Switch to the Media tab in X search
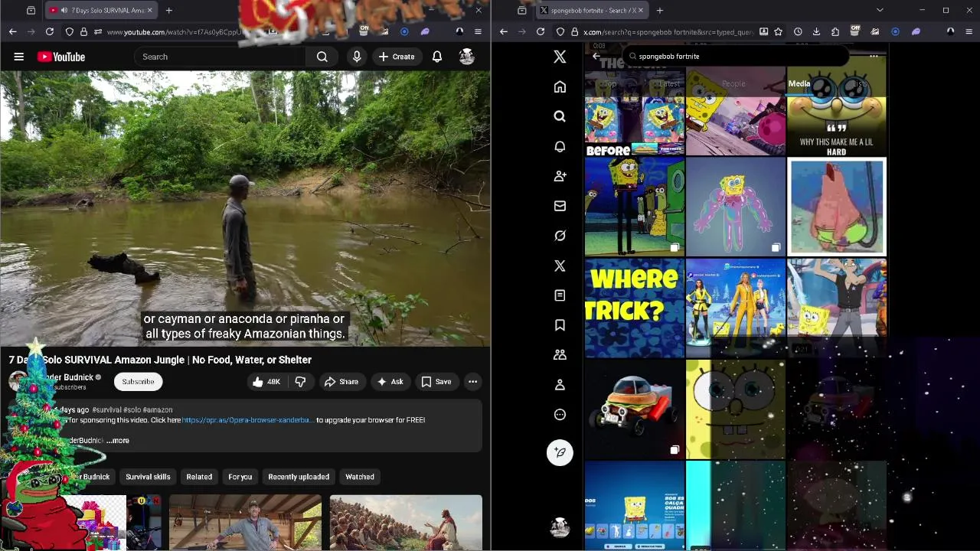This screenshot has width=980, height=551. (799, 83)
